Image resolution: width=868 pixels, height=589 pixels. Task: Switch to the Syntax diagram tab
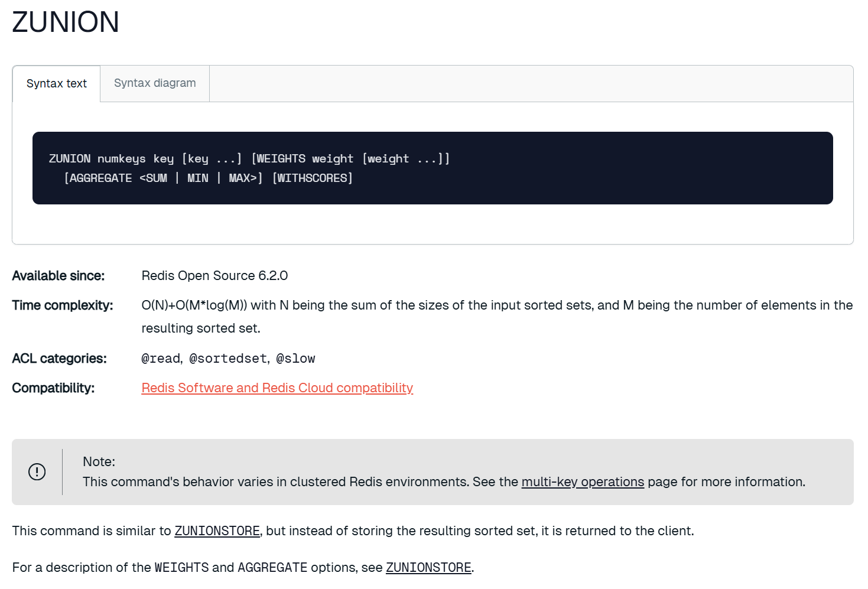(155, 83)
